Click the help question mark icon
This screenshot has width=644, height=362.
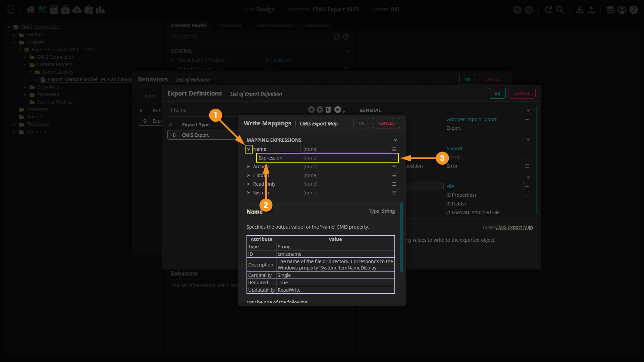[x=633, y=10]
